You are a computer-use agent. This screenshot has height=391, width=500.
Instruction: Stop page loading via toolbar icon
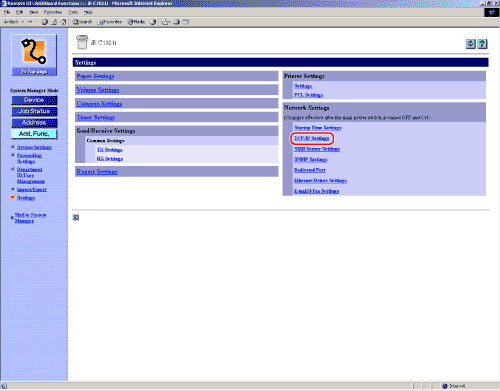[x=45, y=22]
